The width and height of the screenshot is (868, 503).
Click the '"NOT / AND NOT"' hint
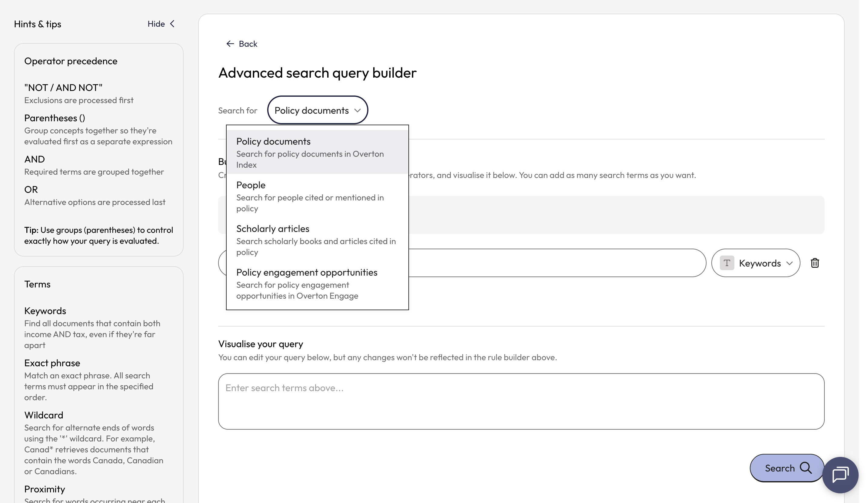coord(63,88)
